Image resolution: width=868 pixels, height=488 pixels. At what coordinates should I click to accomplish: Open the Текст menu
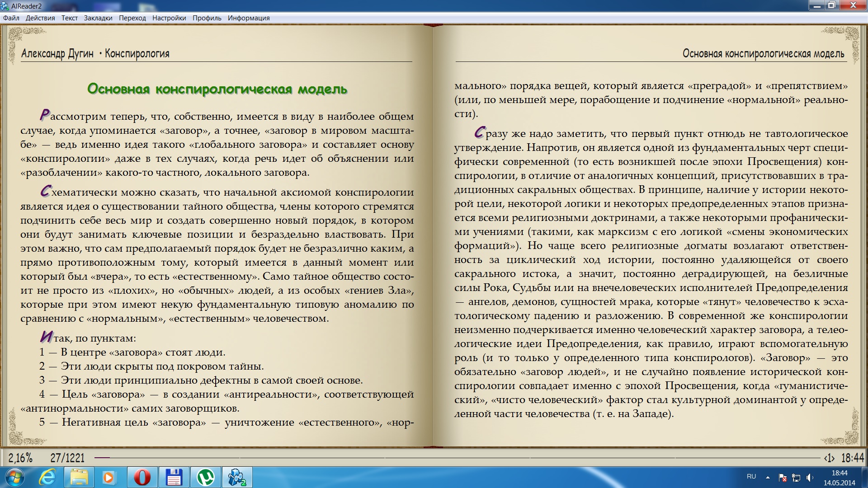70,18
